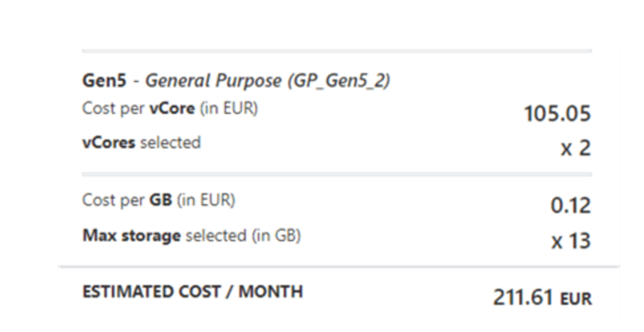This screenshot has width=644, height=332.
Task: Click the 105.05 vCore cost value
Action: coord(557,113)
